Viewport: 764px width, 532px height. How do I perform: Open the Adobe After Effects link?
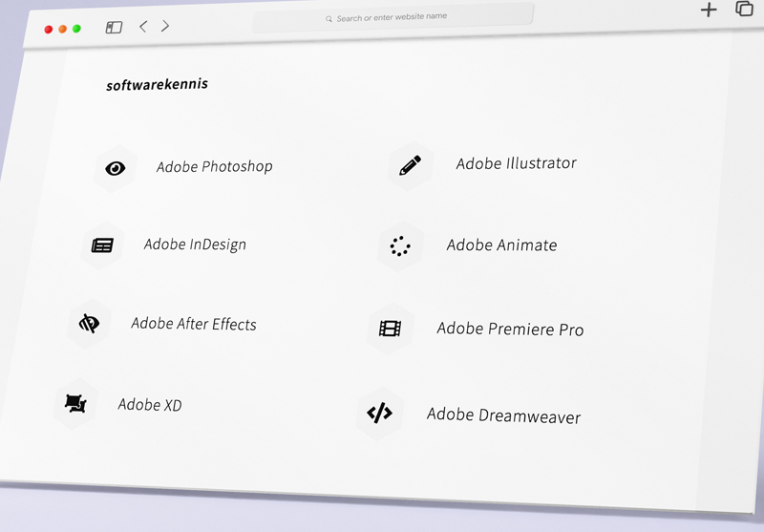(194, 324)
